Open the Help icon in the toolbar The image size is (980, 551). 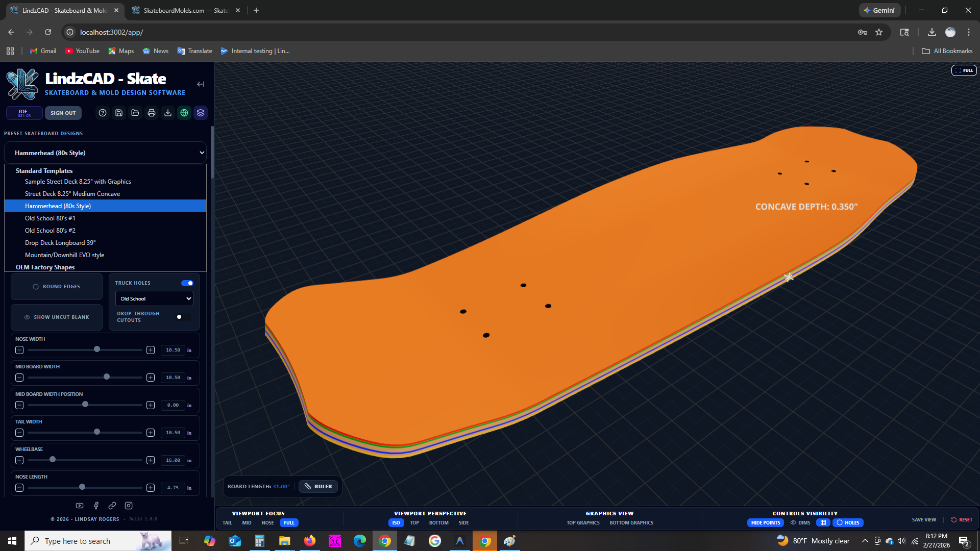click(102, 113)
